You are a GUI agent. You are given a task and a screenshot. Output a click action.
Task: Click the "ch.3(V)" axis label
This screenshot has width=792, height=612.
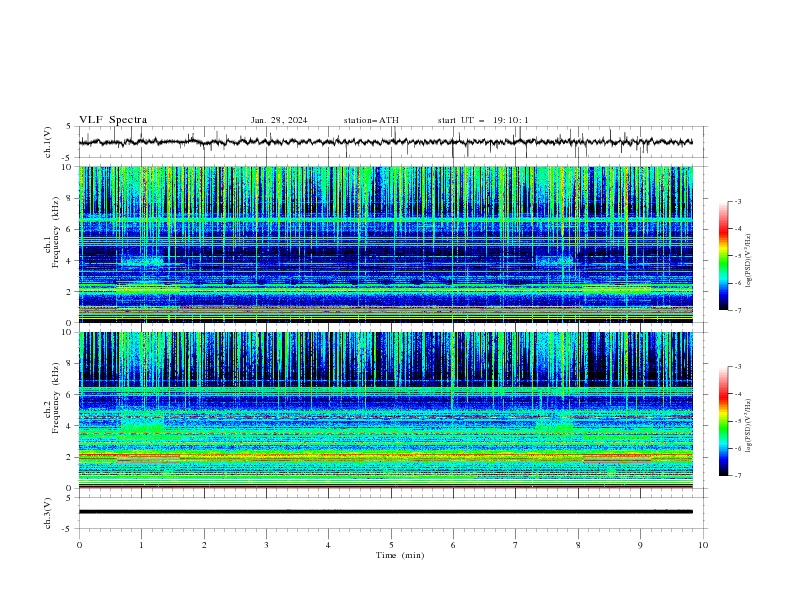tap(48, 513)
